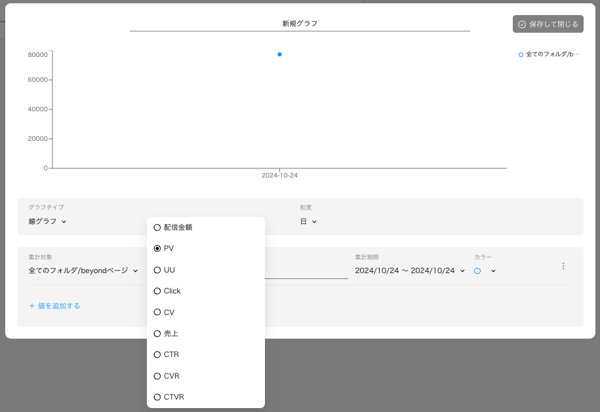600x412 pixels.
Task: Pick the CTR metric option
Action: point(158,355)
